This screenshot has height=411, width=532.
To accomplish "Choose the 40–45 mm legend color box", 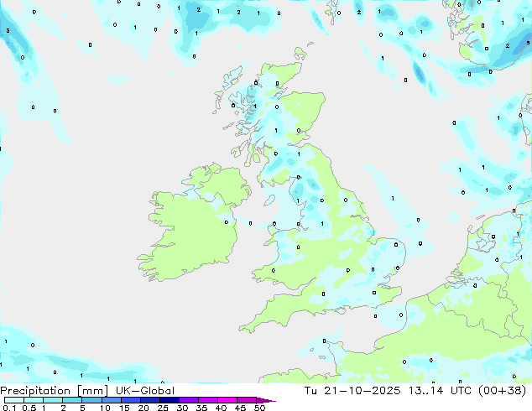I will pos(227,400).
